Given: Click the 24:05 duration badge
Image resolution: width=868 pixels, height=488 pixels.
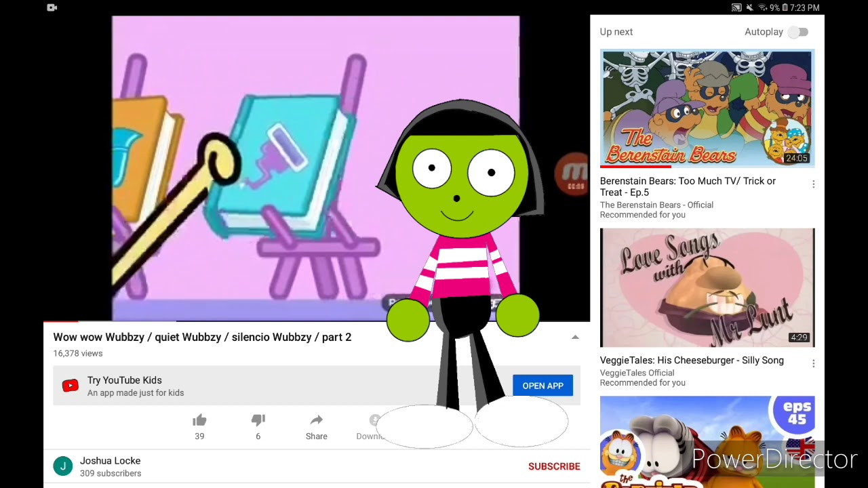Looking at the screenshot, I should click(x=797, y=158).
